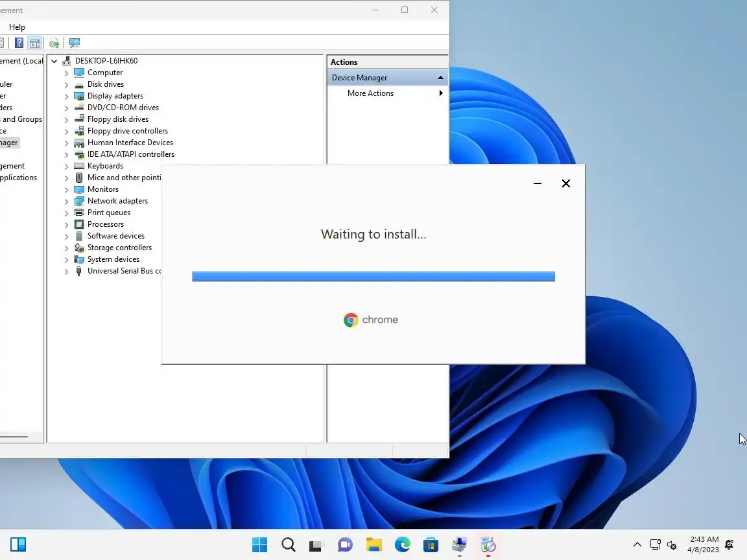Select the Print queues printer icon
Viewport: 747px width, 560px height.
79,213
